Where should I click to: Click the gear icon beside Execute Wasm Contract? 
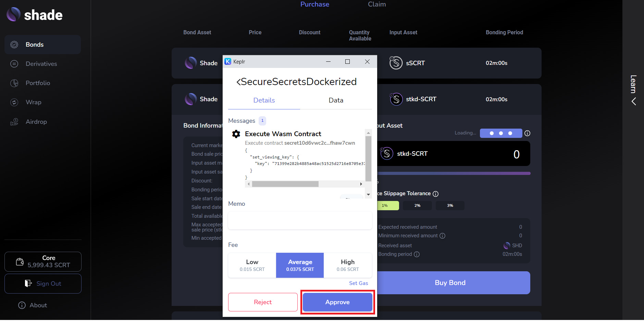pyautogui.click(x=236, y=134)
